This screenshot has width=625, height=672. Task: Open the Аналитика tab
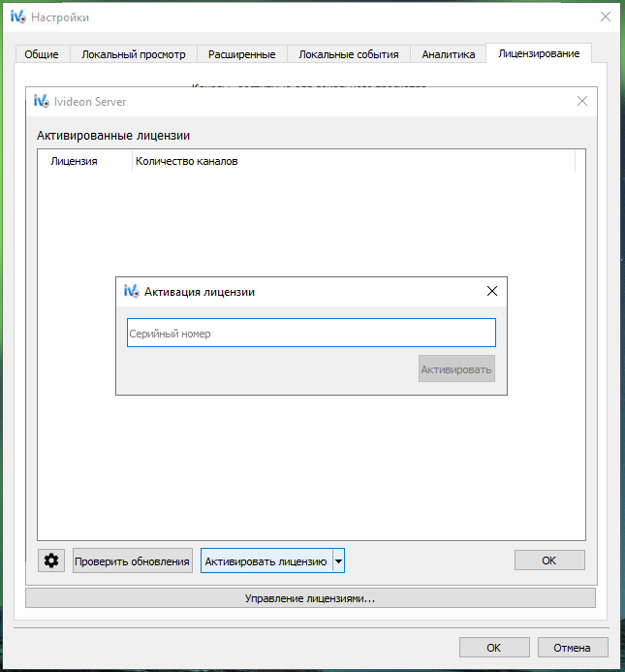tap(448, 54)
